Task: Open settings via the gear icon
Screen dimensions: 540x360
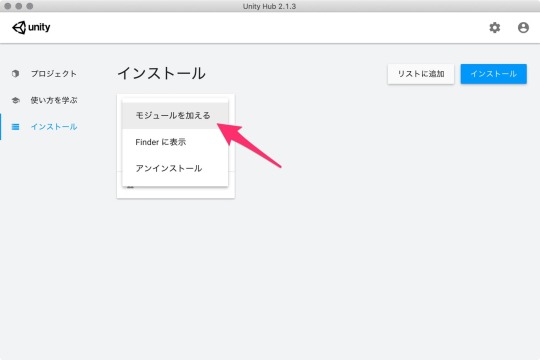Action: click(495, 28)
